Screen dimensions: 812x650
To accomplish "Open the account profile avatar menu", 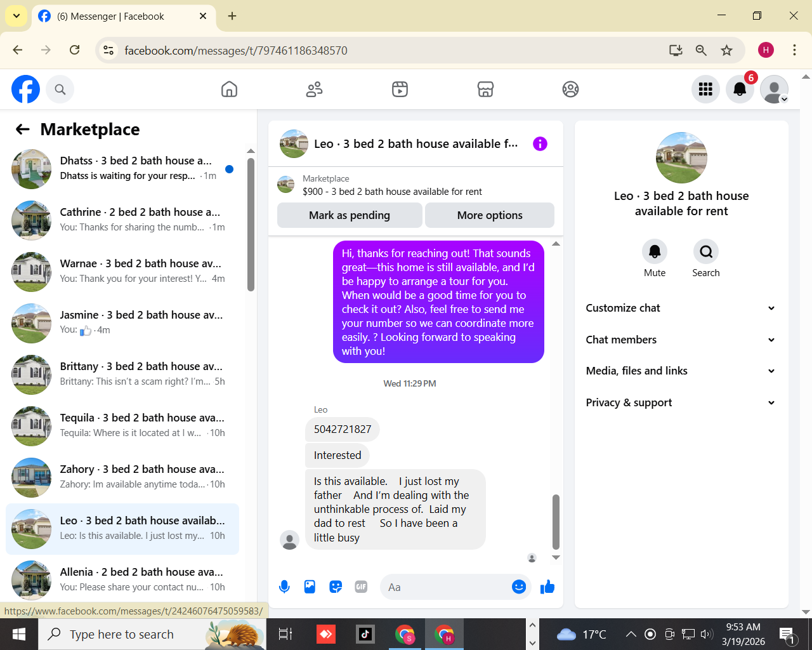I will 774,89.
